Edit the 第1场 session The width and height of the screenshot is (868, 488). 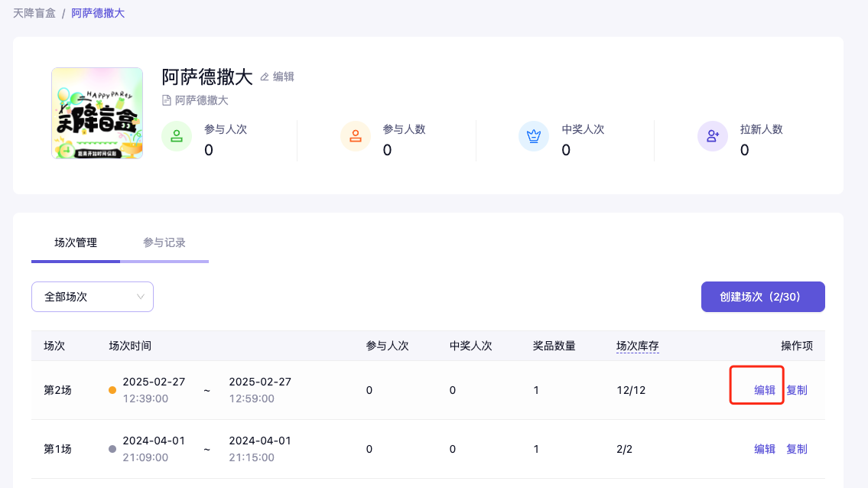[x=765, y=449]
